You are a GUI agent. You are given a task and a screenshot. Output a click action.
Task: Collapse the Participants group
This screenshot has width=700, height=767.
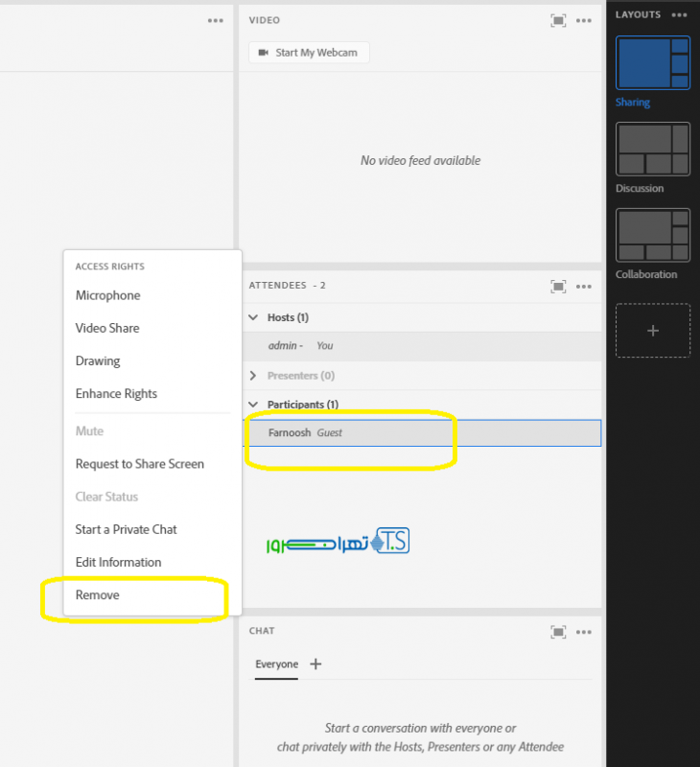coord(253,405)
